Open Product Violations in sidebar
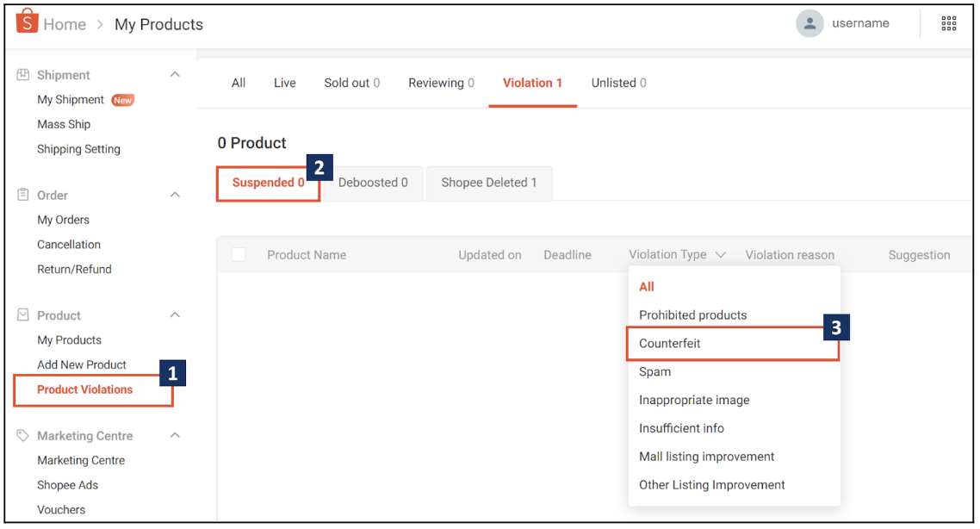 85,390
